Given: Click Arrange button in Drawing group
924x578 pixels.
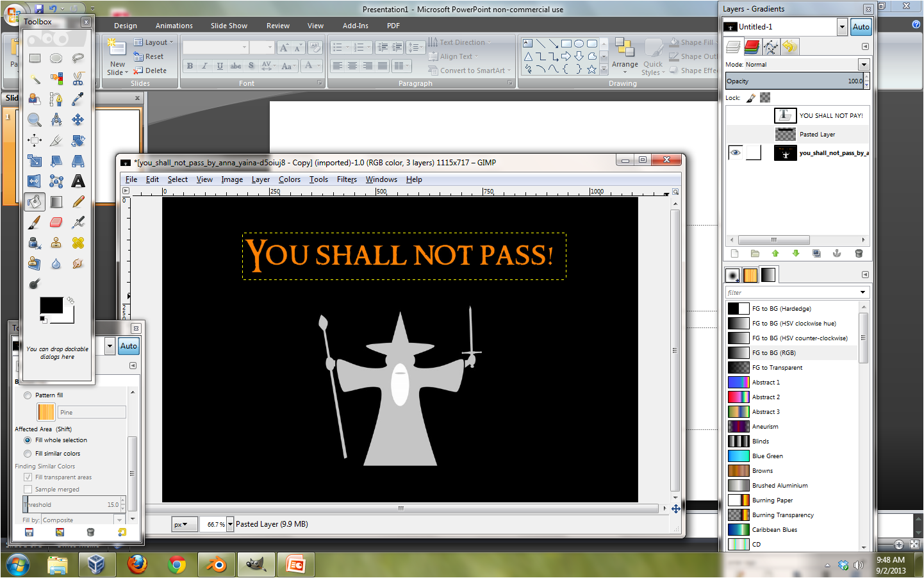Looking at the screenshot, I should 625,56.
